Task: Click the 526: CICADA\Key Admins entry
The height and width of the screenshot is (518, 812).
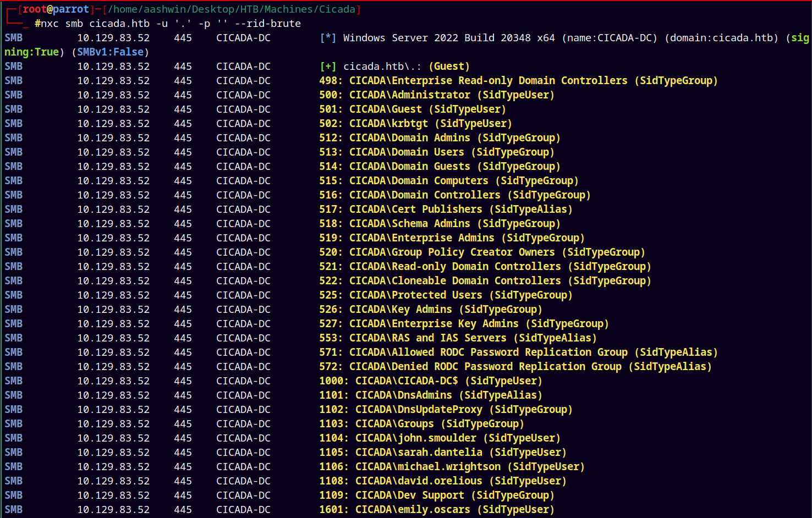Action: coord(431,310)
